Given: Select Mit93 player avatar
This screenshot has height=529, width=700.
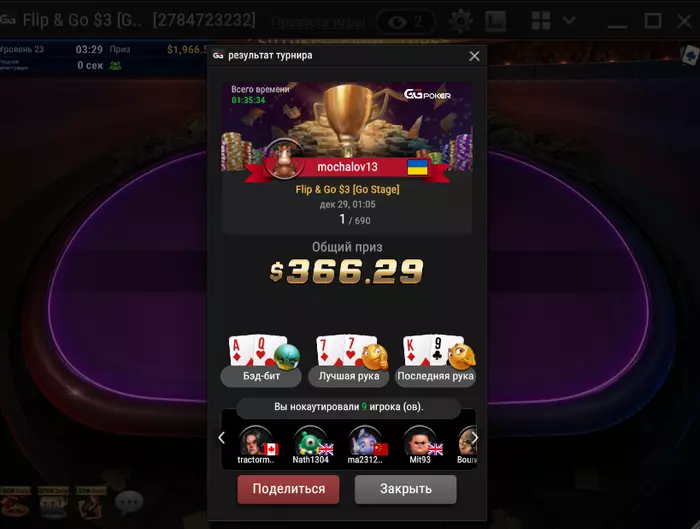Looking at the screenshot, I should coord(420,441).
